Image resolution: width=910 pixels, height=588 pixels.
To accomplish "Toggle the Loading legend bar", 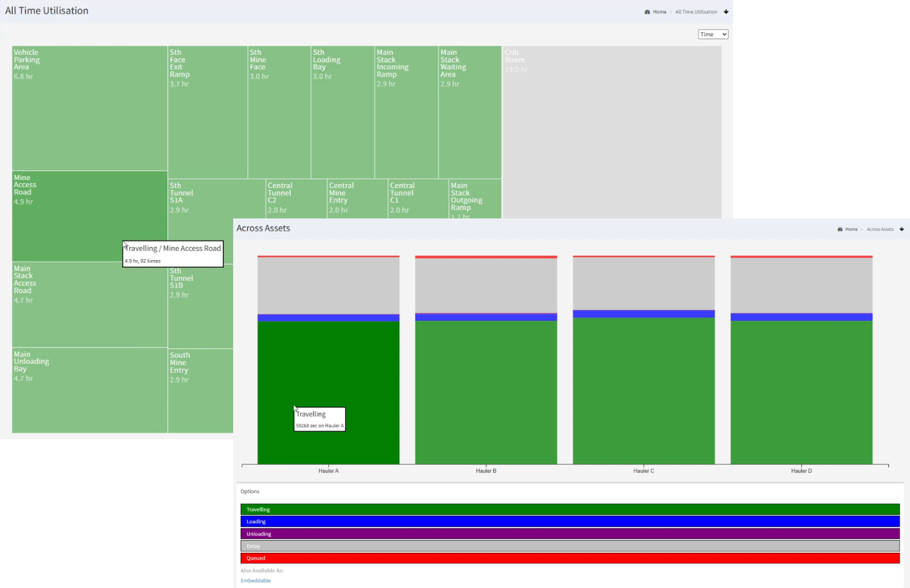I will pyautogui.click(x=570, y=522).
